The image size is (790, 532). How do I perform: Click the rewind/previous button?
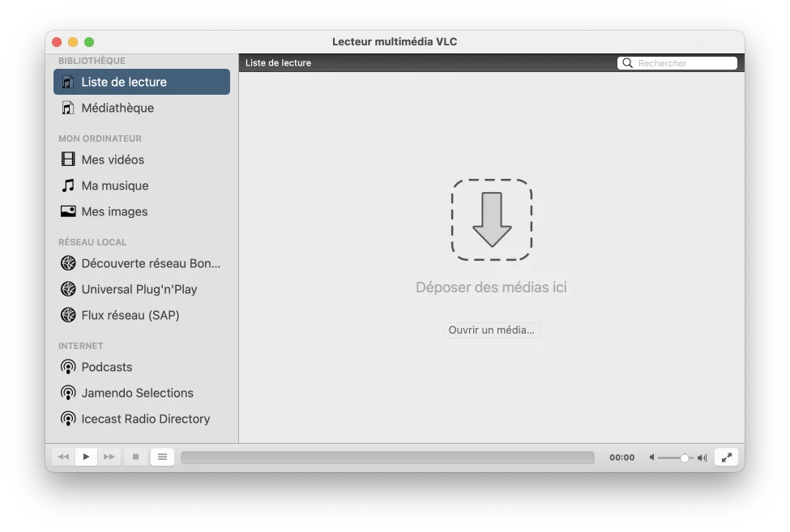[63, 458]
